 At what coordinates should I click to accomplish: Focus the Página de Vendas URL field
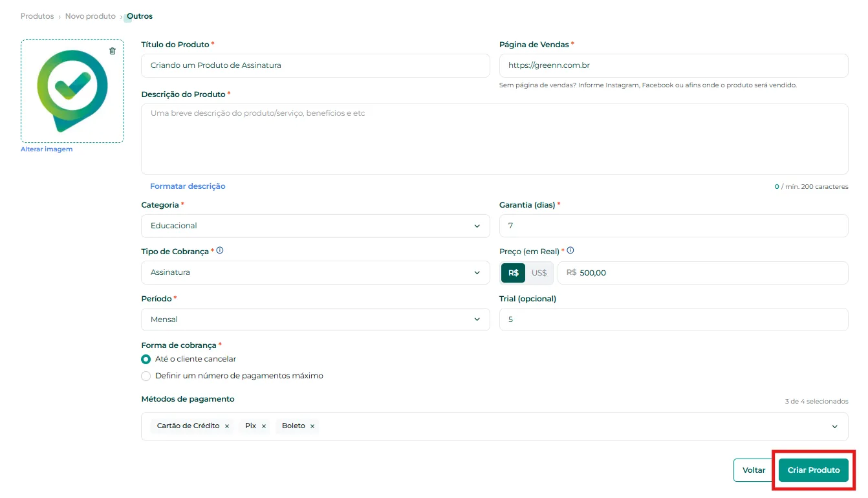(673, 65)
